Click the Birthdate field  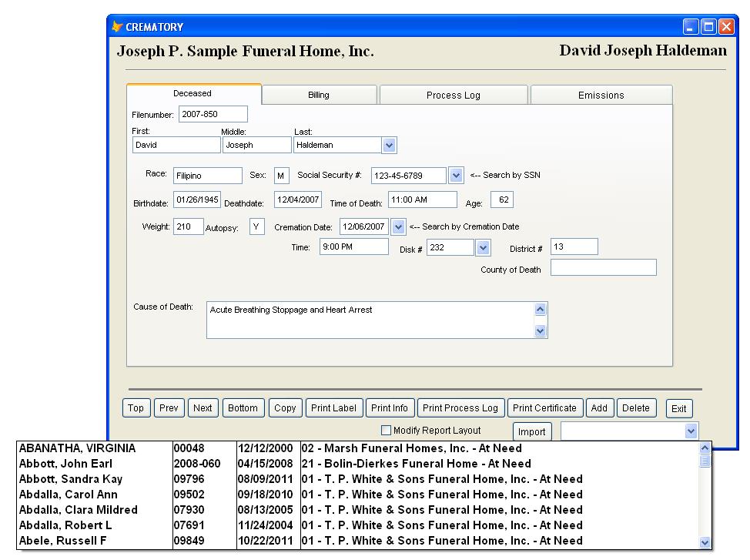point(197,200)
